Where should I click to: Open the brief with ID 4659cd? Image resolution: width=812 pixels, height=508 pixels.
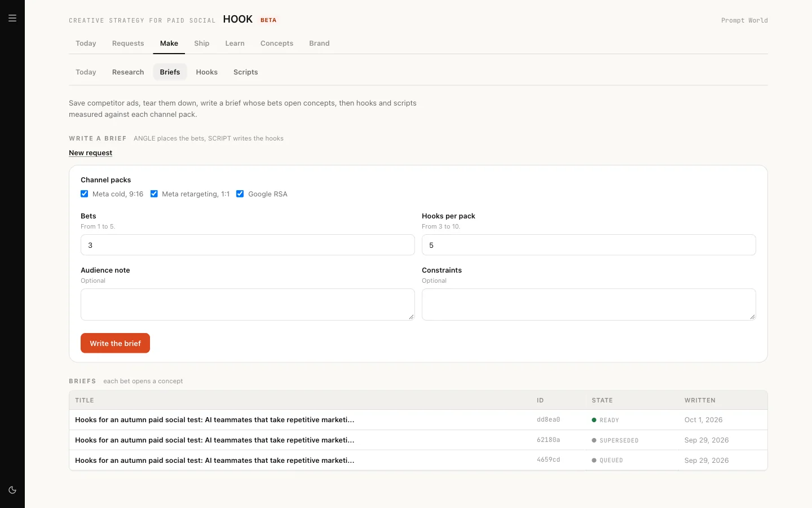pyautogui.click(x=418, y=461)
